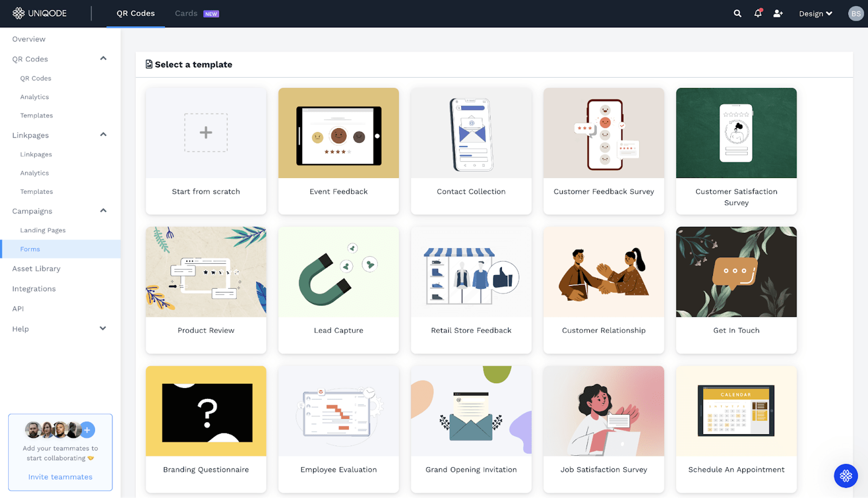Image resolution: width=868 pixels, height=498 pixels.
Task: Open the notifications bell
Action: tap(757, 13)
